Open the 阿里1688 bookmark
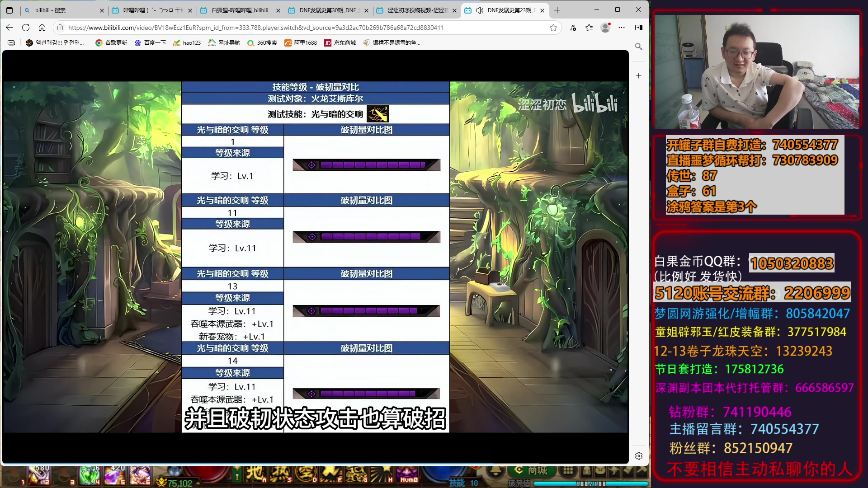The width and height of the screenshot is (868, 488). click(301, 43)
